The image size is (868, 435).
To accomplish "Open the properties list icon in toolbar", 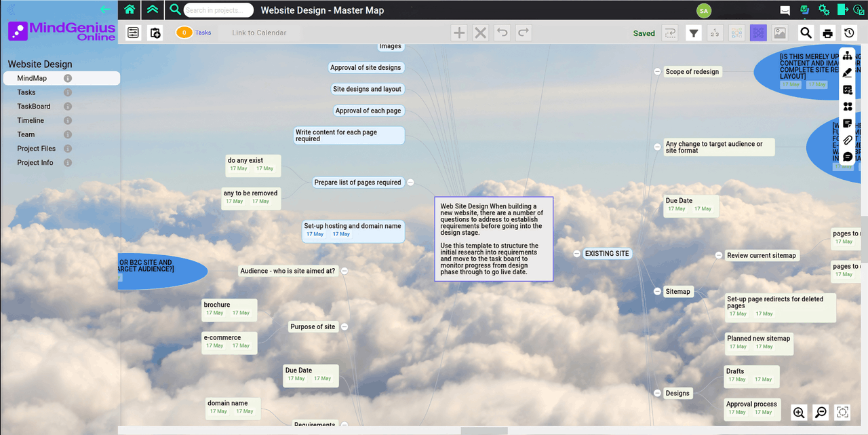I will (133, 33).
